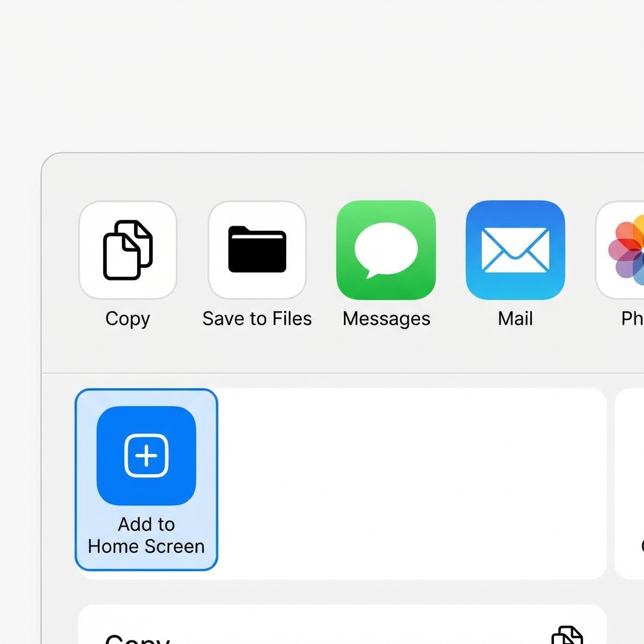Click the plus symbol inside the blue square

click(147, 455)
